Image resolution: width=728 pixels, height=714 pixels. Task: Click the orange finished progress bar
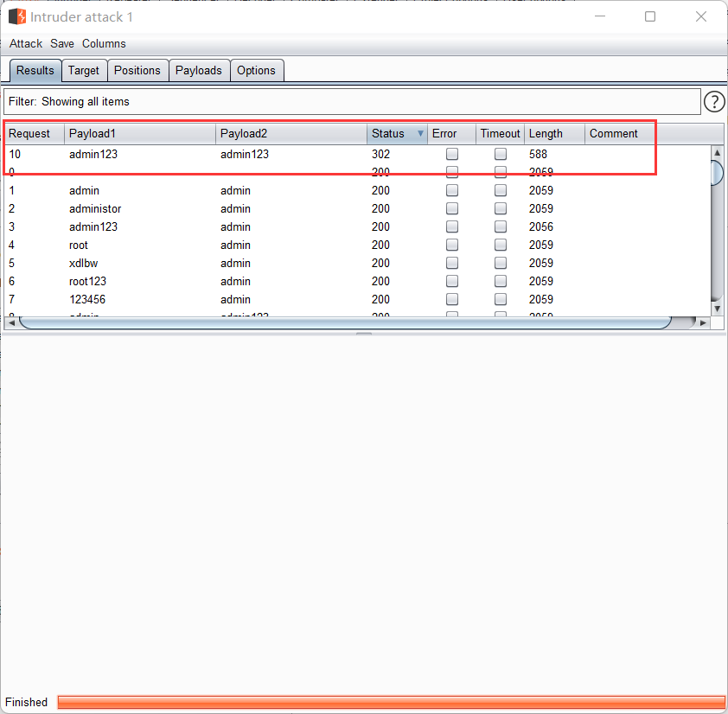pos(391,702)
